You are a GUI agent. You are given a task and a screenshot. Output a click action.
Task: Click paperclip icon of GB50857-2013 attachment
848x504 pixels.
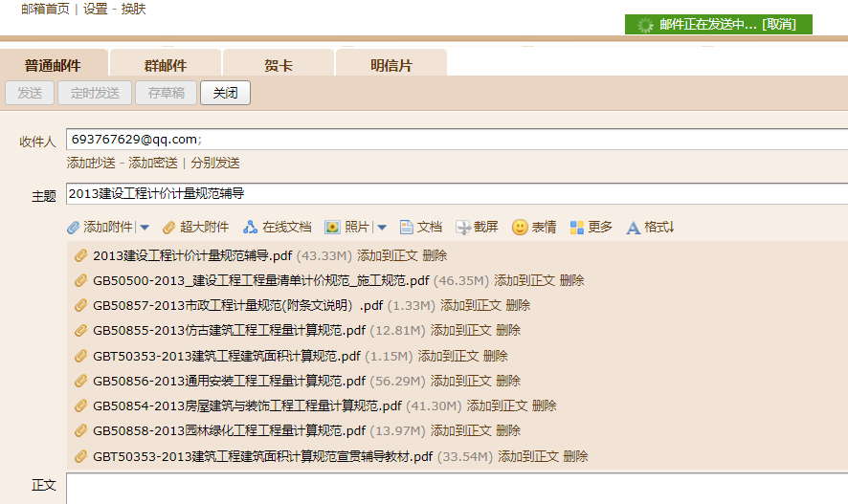(x=80, y=305)
